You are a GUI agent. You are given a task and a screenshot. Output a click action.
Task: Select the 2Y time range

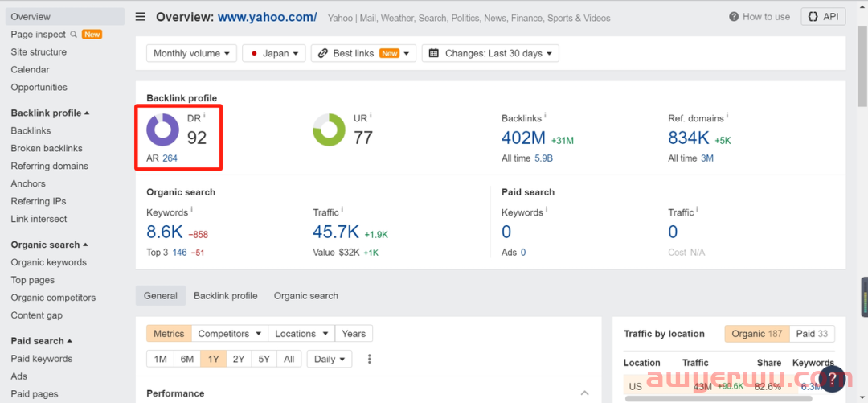click(239, 360)
